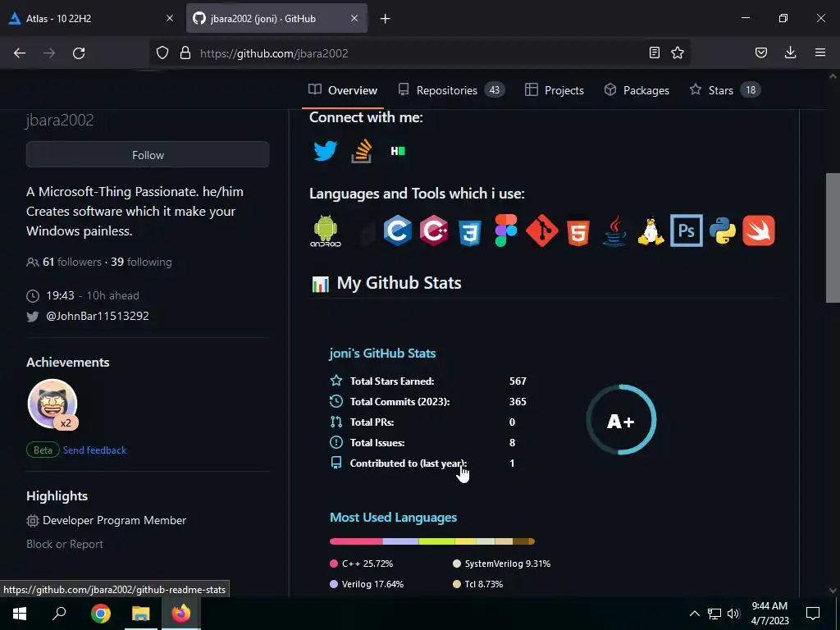Open the Projects tab
Screen dimensions: 840x630
(x=554, y=90)
